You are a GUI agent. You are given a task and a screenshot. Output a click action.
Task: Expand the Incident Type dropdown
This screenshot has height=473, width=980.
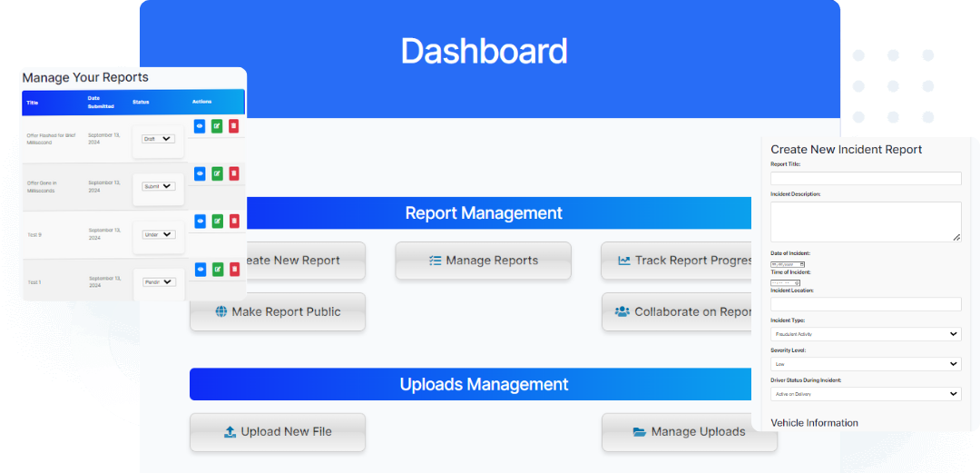coord(865,334)
